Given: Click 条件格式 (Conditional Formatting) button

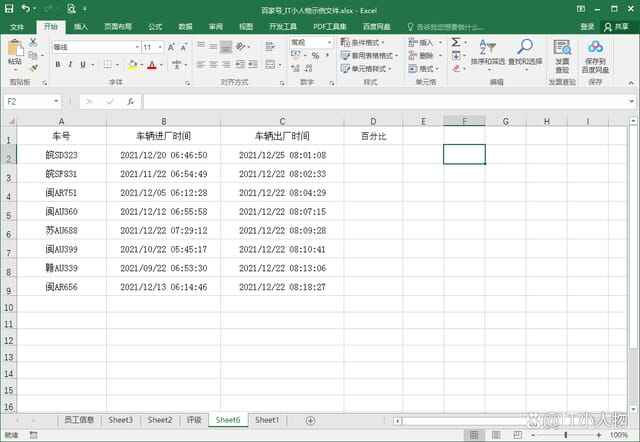Looking at the screenshot, I should pyautogui.click(x=371, y=43).
